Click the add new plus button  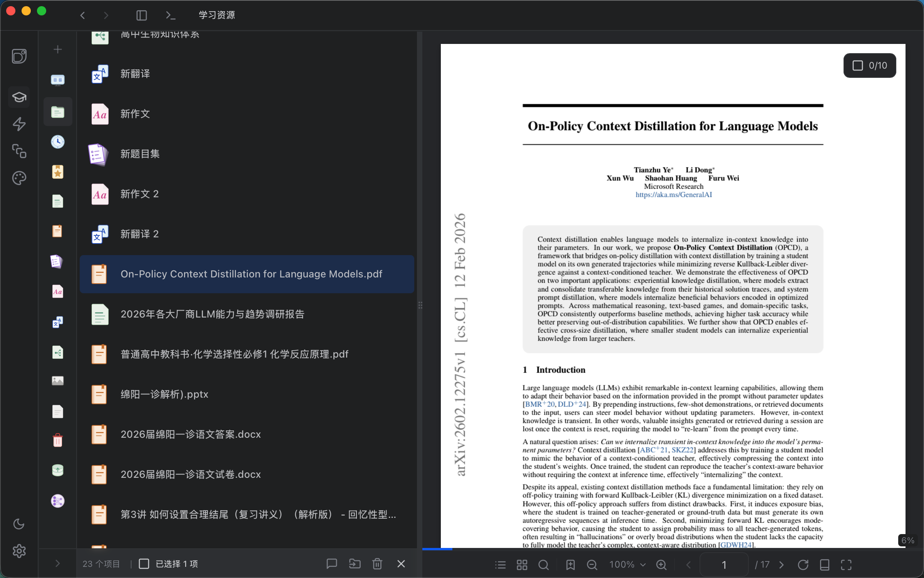pos(57,49)
